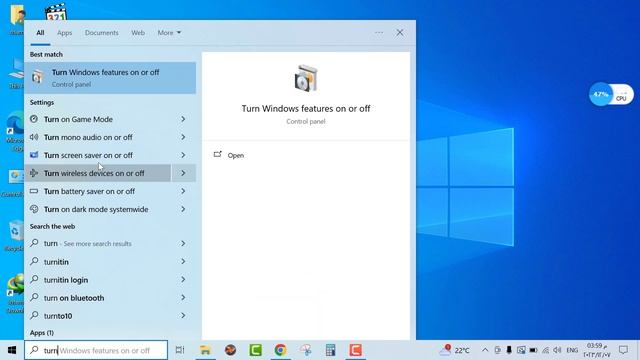Expand arrow for 'turn' web result
This screenshot has height=360, width=640.
[183, 244]
